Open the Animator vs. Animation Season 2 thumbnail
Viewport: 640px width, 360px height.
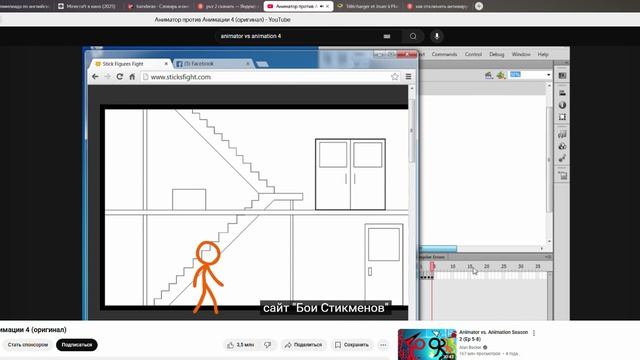click(427, 344)
